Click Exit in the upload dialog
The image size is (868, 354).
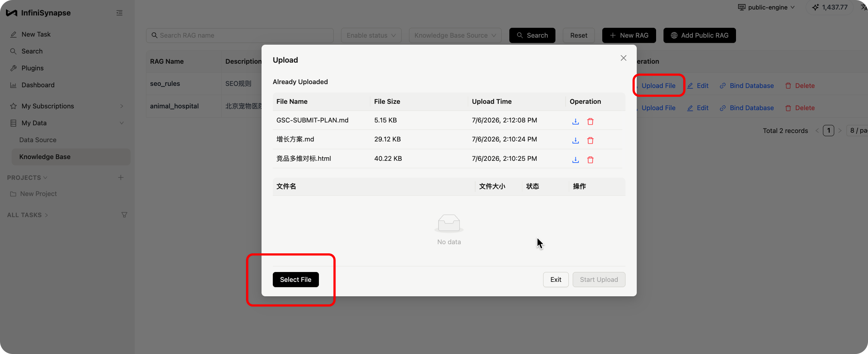coord(556,279)
